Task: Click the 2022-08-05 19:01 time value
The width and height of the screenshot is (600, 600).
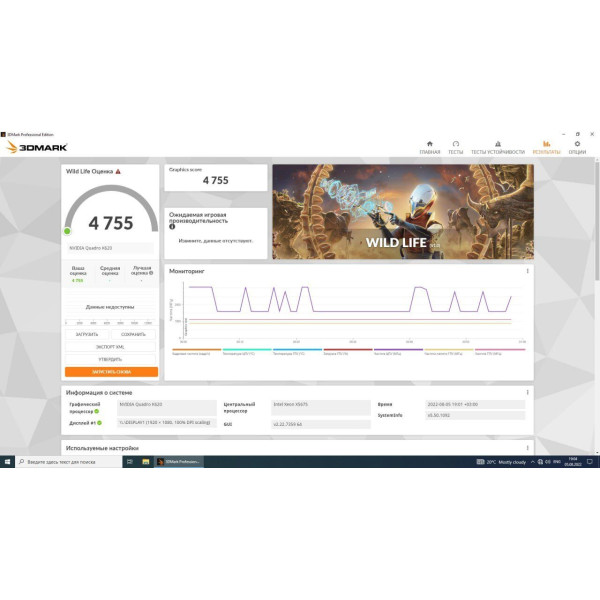Action: pyautogui.click(x=475, y=404)
